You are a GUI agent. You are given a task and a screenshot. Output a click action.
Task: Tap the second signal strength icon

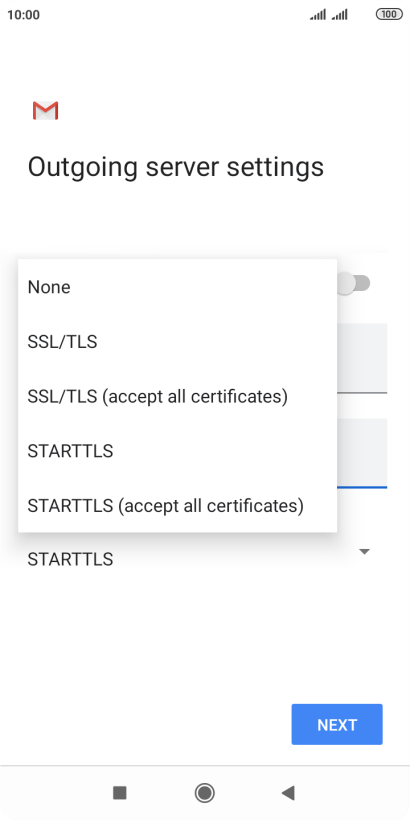click(339, 15)
